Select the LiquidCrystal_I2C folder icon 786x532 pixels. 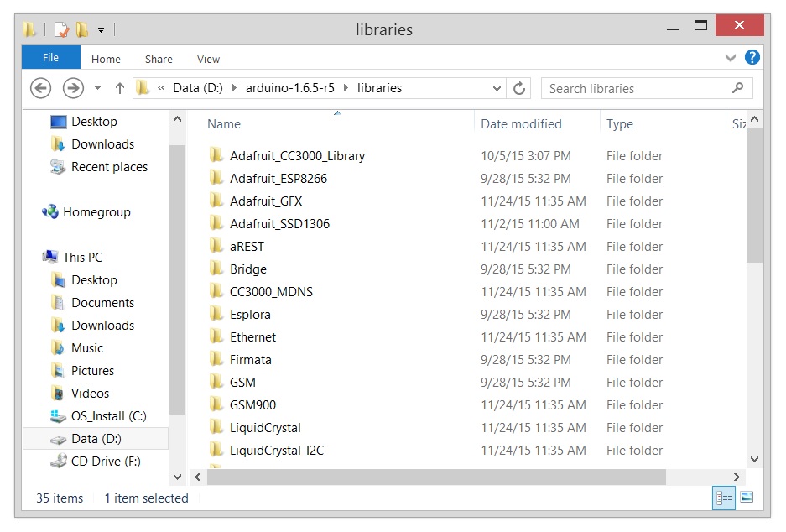216,449
